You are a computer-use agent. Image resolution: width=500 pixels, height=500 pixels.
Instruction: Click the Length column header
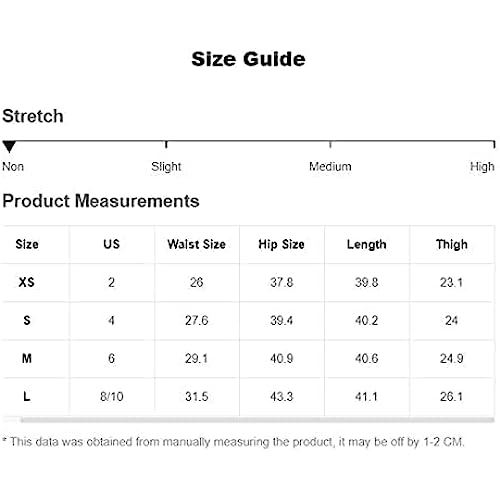pyautogui.click(x=367, y=245)
